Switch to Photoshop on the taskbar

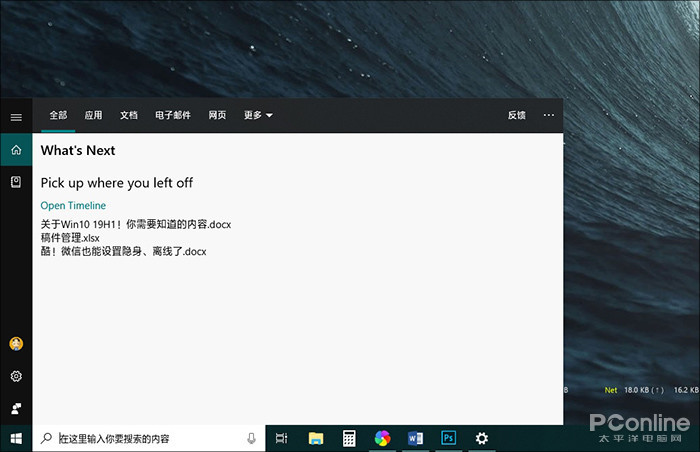449,438
